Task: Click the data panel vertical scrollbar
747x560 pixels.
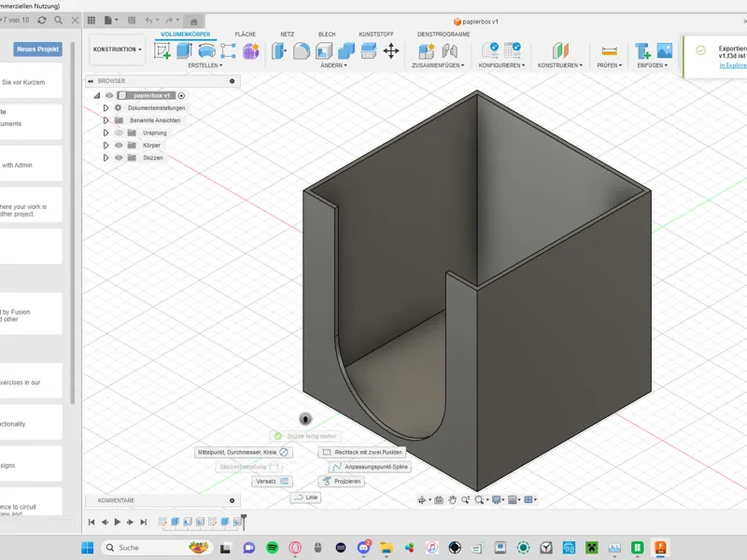Action: (73, 223)
